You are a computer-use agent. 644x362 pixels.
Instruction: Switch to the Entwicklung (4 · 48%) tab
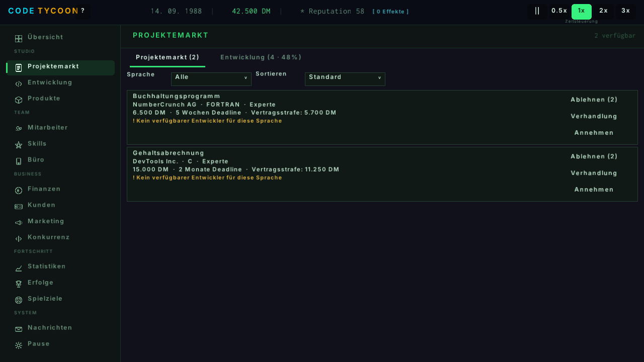point(261,57)
